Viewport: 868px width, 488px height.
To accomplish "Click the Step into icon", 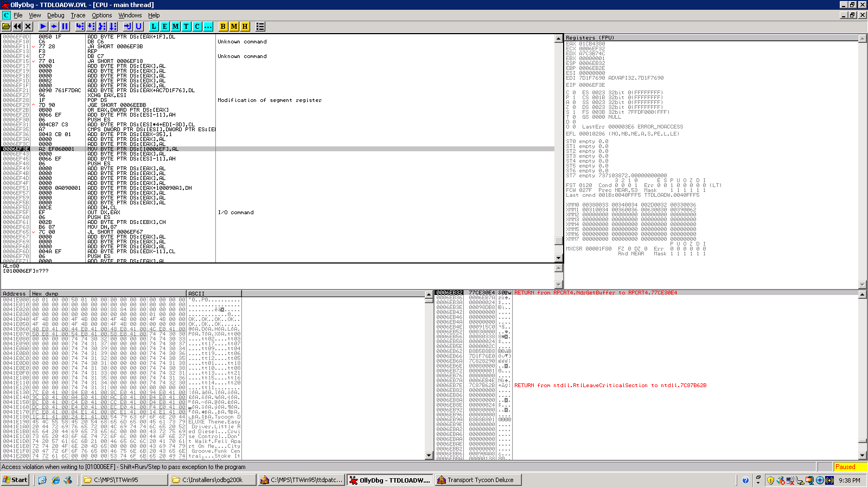I will pyautogui.click(x=80, y=26).
